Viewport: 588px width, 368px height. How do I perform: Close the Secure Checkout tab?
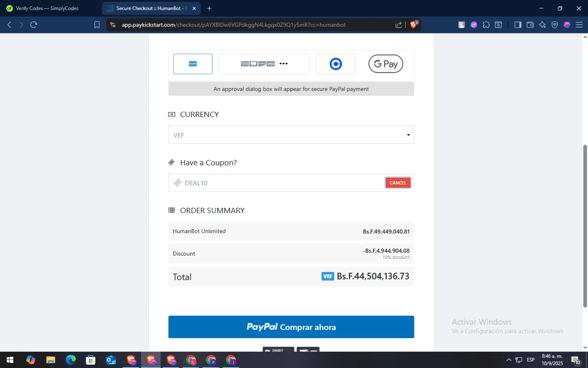pyautogui.click(x=194, y=8)
